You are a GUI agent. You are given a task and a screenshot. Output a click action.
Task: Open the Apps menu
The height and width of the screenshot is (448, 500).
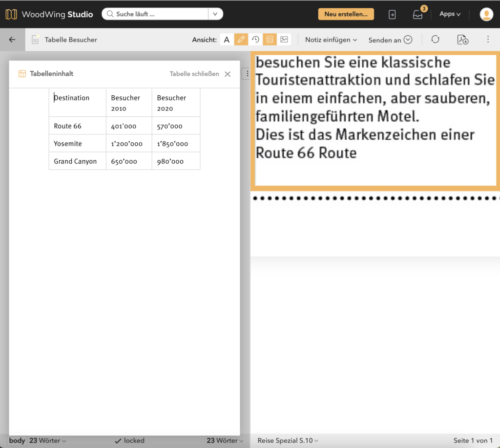click(450, 14)
